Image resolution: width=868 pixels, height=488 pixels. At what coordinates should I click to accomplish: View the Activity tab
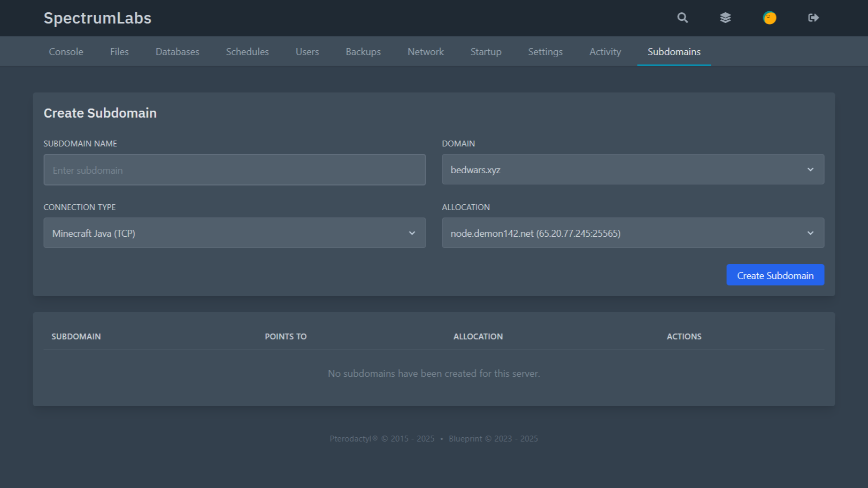pos(605,52)
